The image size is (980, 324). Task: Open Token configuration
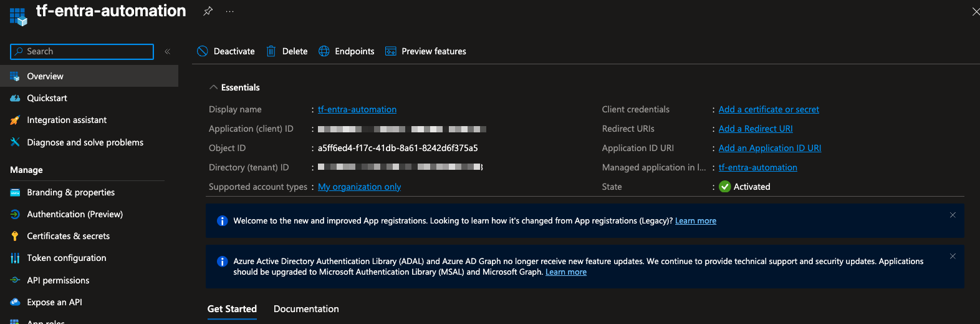(89, 258)
